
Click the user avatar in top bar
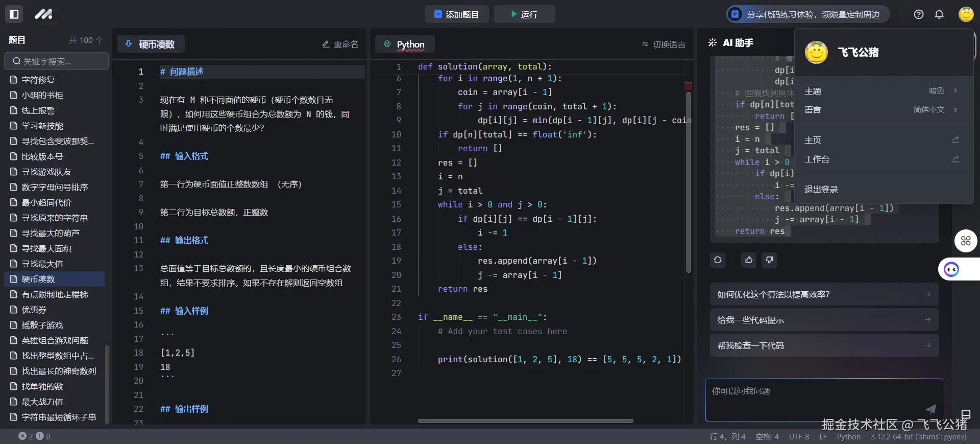(966, 14)
